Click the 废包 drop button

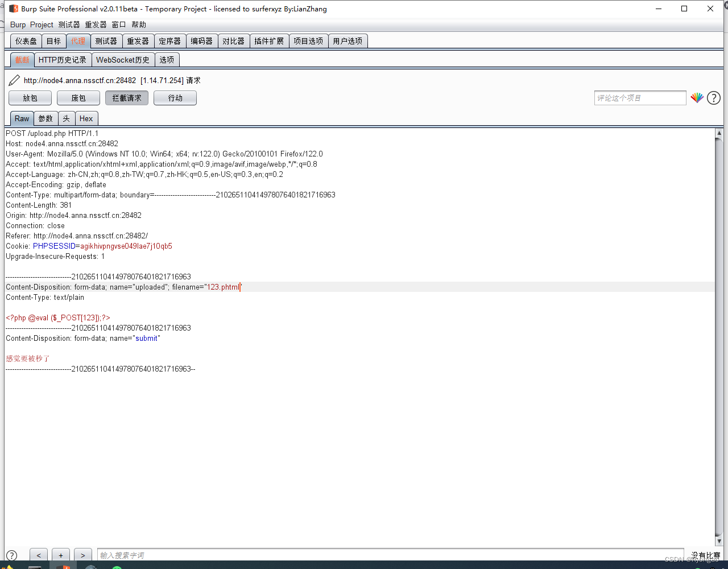pos(78,98)
